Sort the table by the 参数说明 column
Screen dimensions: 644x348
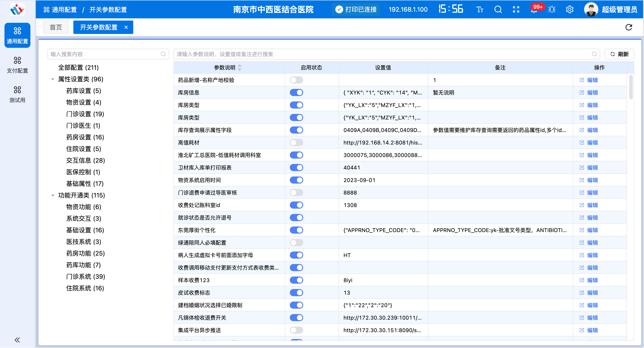[x=239, y=68]
